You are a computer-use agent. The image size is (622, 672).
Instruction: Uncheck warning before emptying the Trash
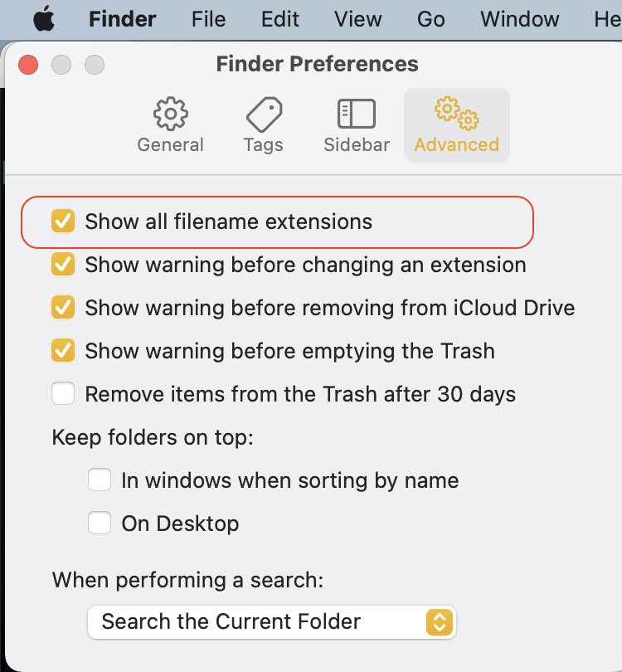click(63, 351)
